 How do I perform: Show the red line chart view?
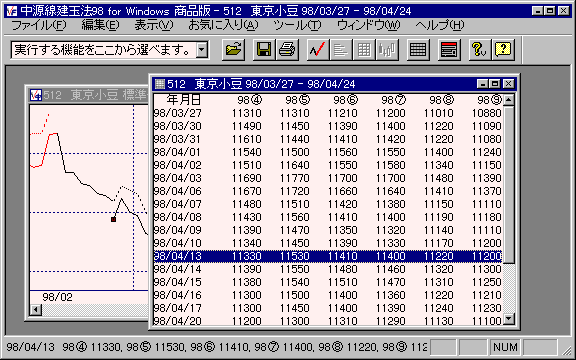click(x=317, y=50)
